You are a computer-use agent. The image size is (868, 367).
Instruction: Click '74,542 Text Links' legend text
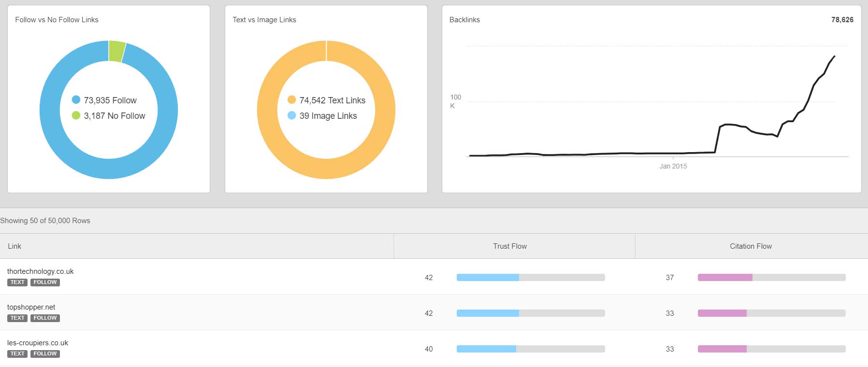pyautogui.click(x=333, y=100)
